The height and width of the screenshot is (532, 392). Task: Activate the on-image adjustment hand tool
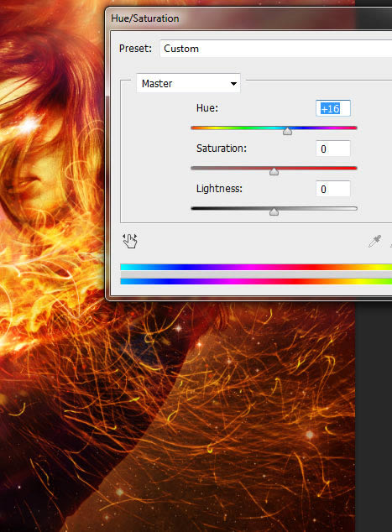click(130, 241)
